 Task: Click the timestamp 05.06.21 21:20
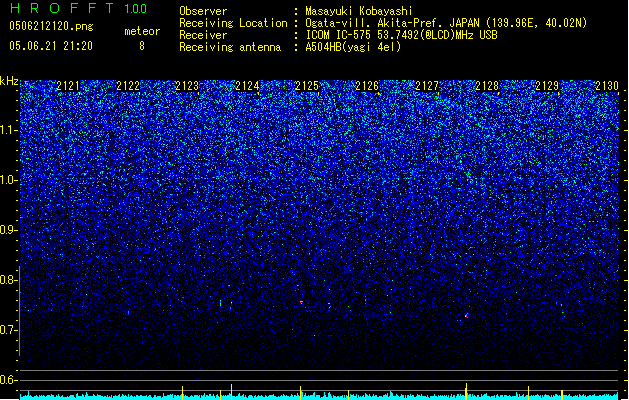pyautogui.click(x=51, y=46)
